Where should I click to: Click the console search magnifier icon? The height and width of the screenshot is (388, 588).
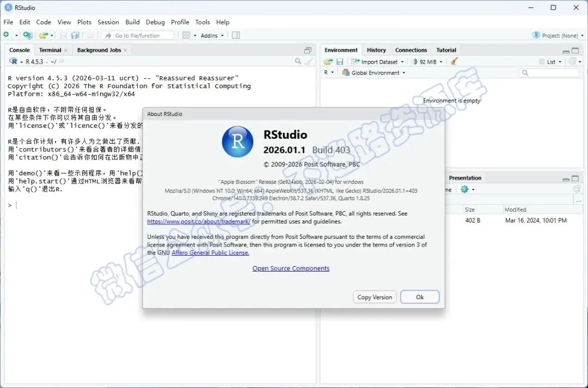pyautogui.click(x=298, y=61)
